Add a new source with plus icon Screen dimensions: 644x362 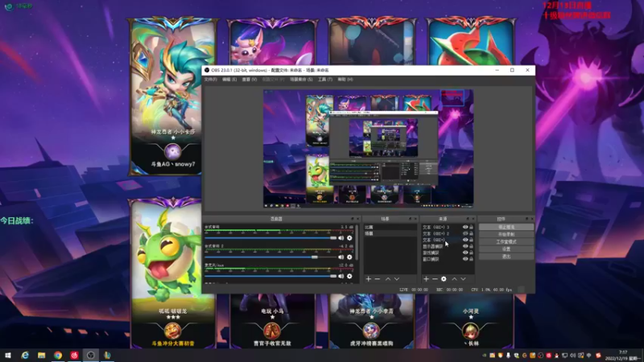[x=426, y=279]
